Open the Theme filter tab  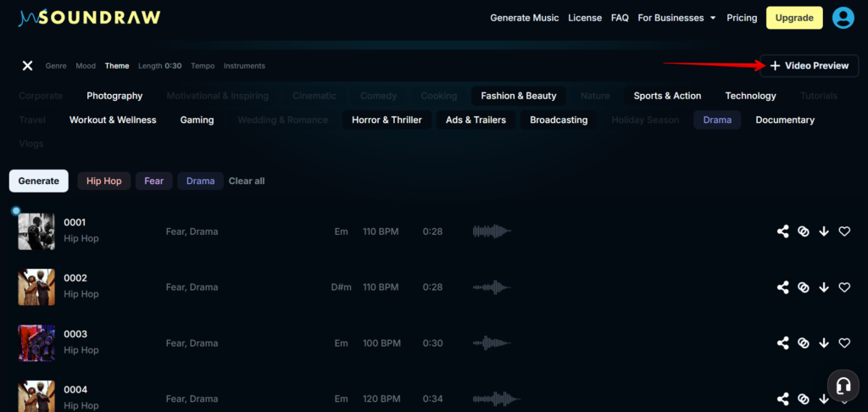pos(117,66)
